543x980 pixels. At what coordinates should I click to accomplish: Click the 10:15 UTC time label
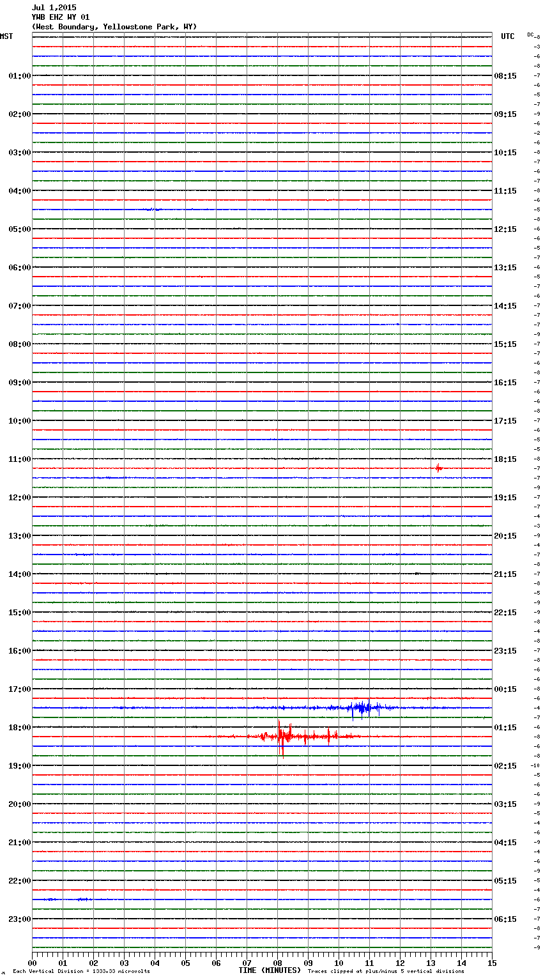coord(505,153)
